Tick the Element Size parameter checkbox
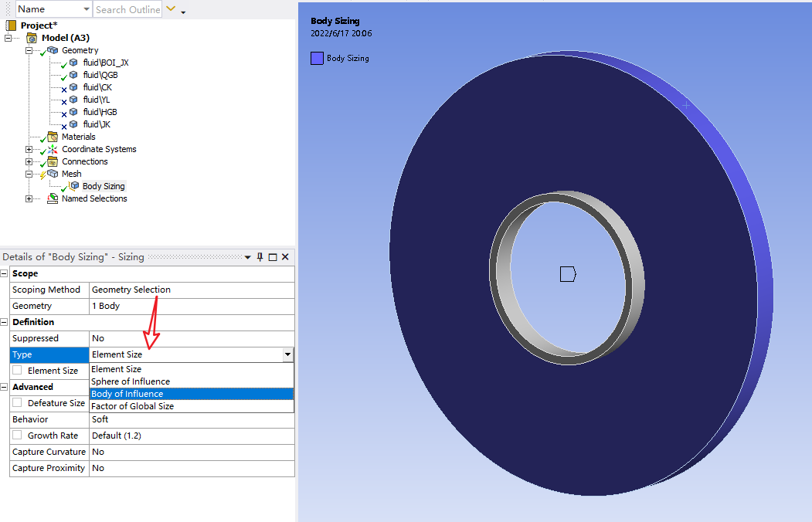Viewport: 812px width, 522px height. click(17, 371)
